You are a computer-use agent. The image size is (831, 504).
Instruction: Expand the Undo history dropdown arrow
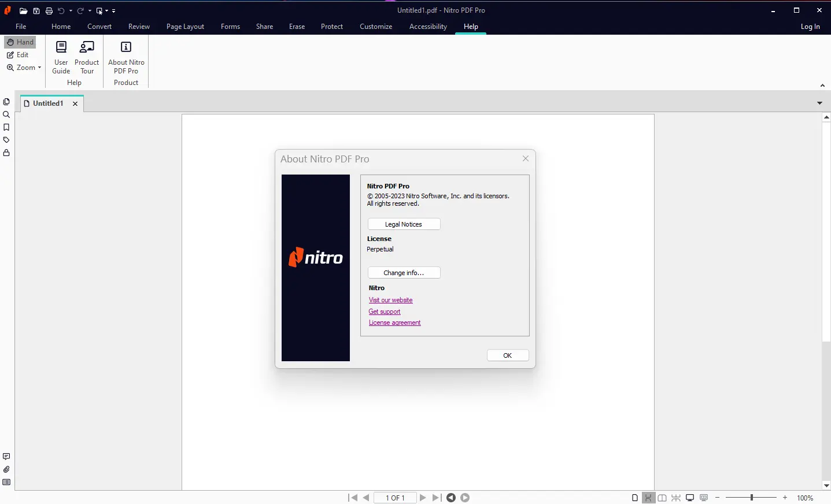[x=71, y=11]
